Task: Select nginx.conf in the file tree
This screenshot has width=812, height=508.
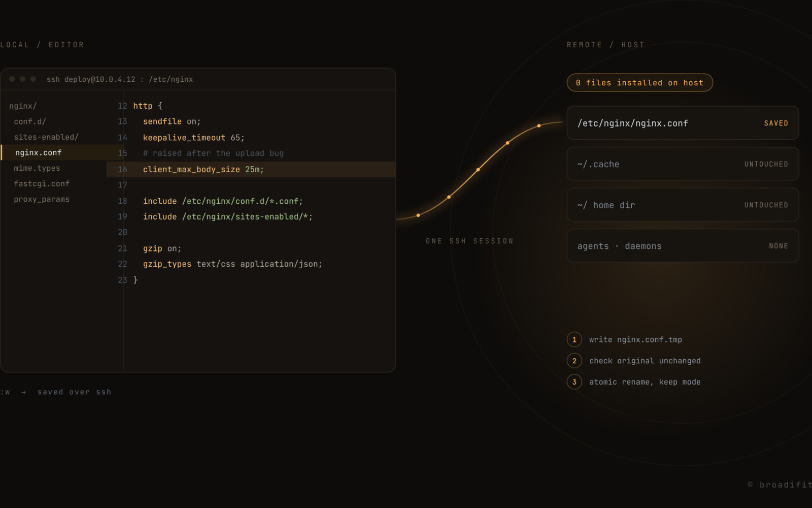Action: (62, 152)
